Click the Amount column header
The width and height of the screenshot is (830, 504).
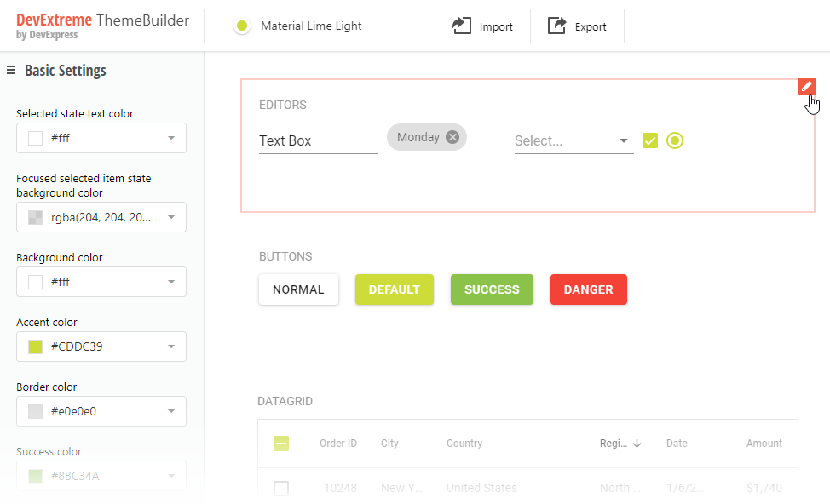[764, 444]
